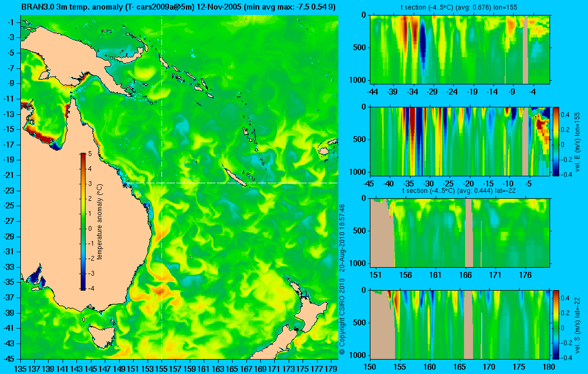Click the '-30' tick on vel. E panel
Image resolution: width=588 pixels, height=374 pixels.
(429, 184)
